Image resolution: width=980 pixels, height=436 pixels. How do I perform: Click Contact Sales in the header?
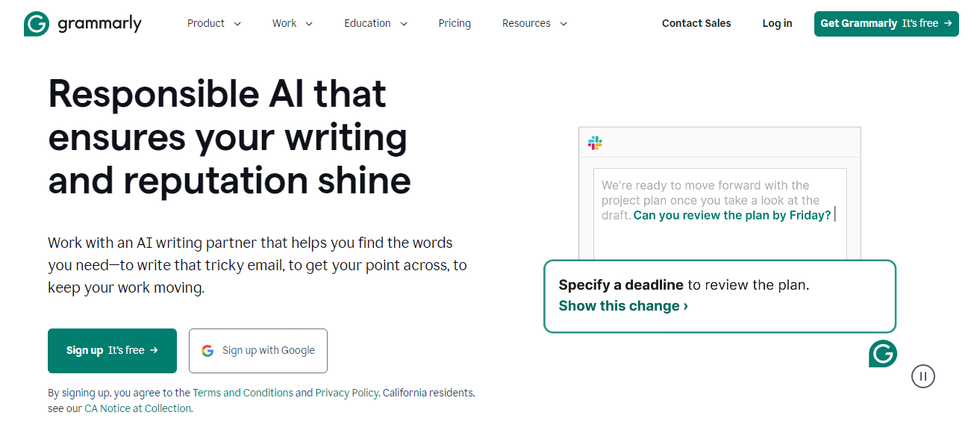click(x=696, y=23)
